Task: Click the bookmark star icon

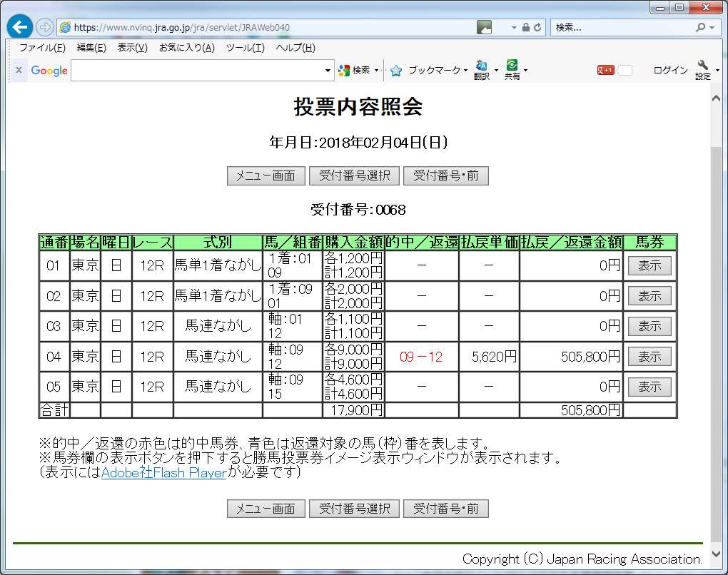Action: (396, 71)
